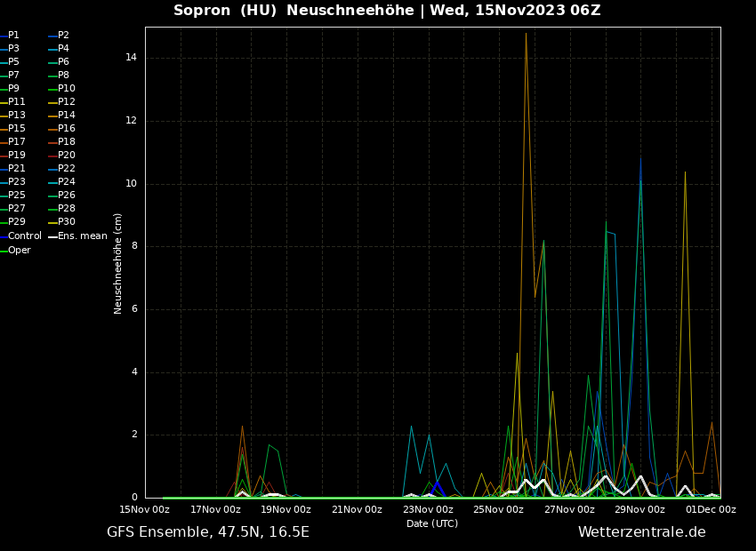Viewport: 756px width, 551px height.
Task: Click the chart title Sopron Neuschneehöhe
Action: pyautogui.click(x=387, y=11)
